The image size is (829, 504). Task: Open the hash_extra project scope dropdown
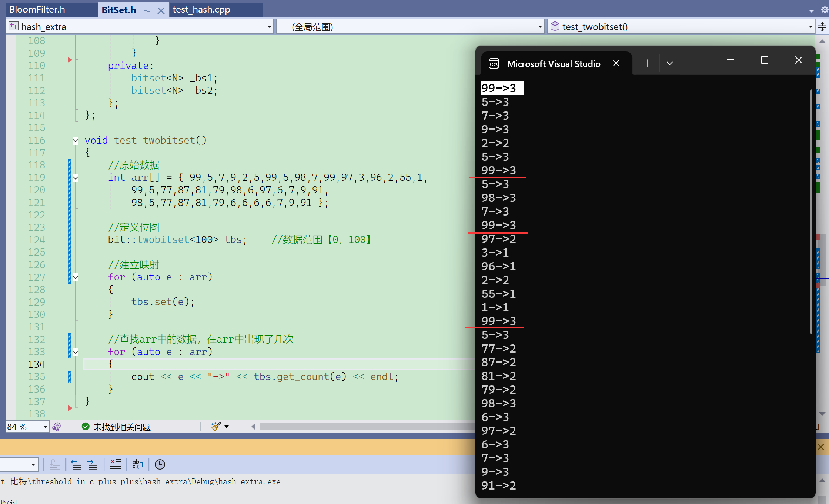point(269,27)
